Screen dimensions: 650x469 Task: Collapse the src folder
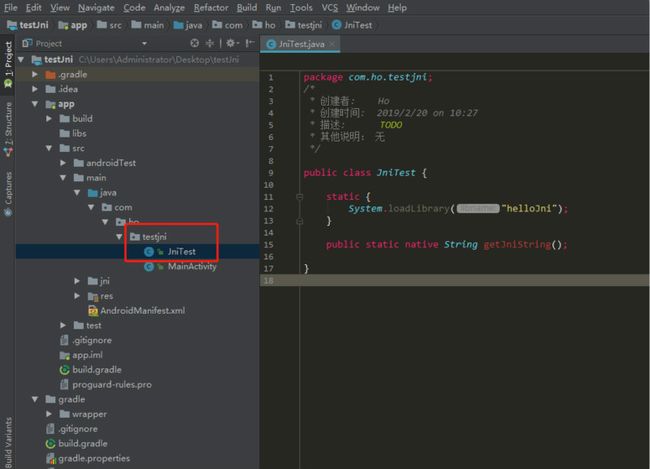click(49, 148)
